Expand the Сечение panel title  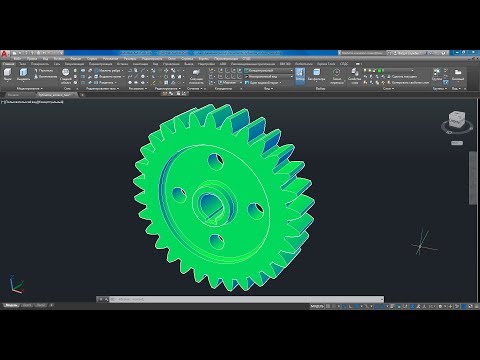pos(194,89)
